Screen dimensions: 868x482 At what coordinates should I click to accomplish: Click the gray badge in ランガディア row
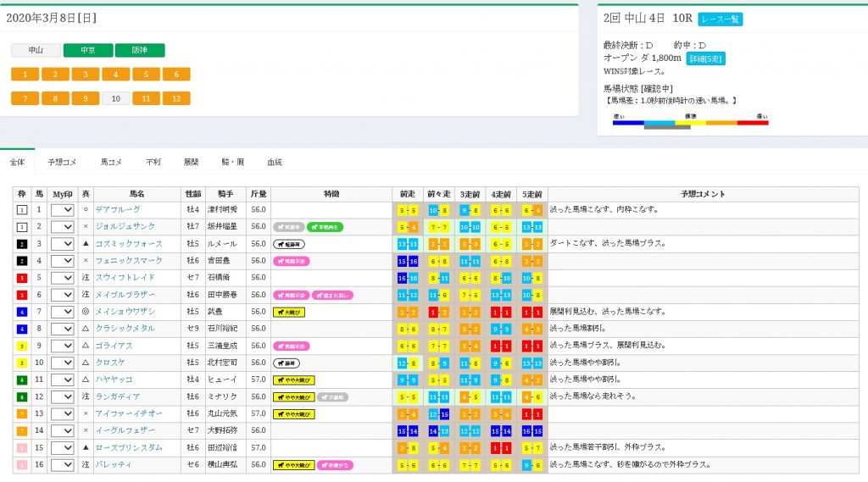click(x=332, y=396)
